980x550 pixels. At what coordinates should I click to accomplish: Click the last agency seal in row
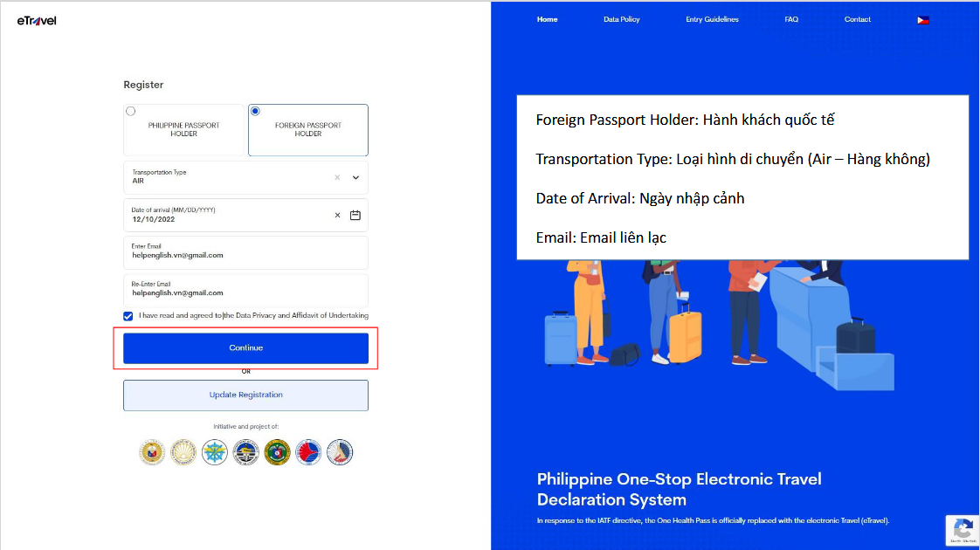pyautogui.click(x=340, y=451)
